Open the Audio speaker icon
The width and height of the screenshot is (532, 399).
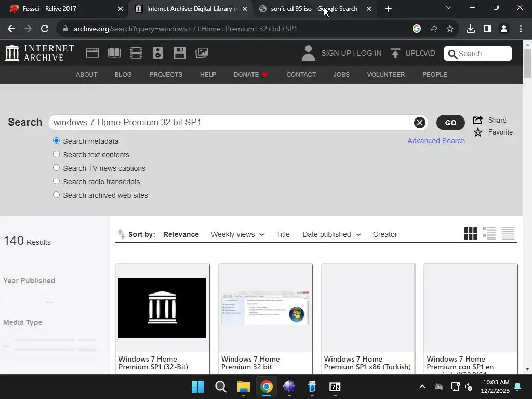coord(158,53)
